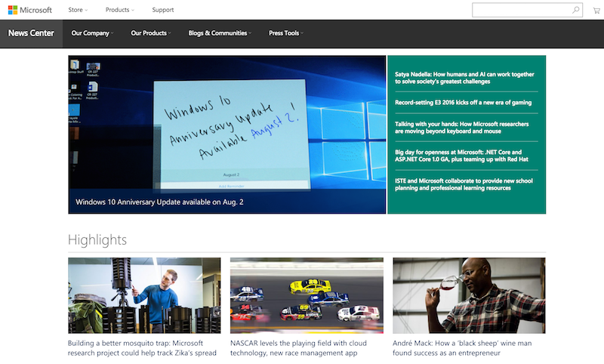Open the NASCAR race cars thumbnail
The image size is (604, 364).
pos(307,295)
